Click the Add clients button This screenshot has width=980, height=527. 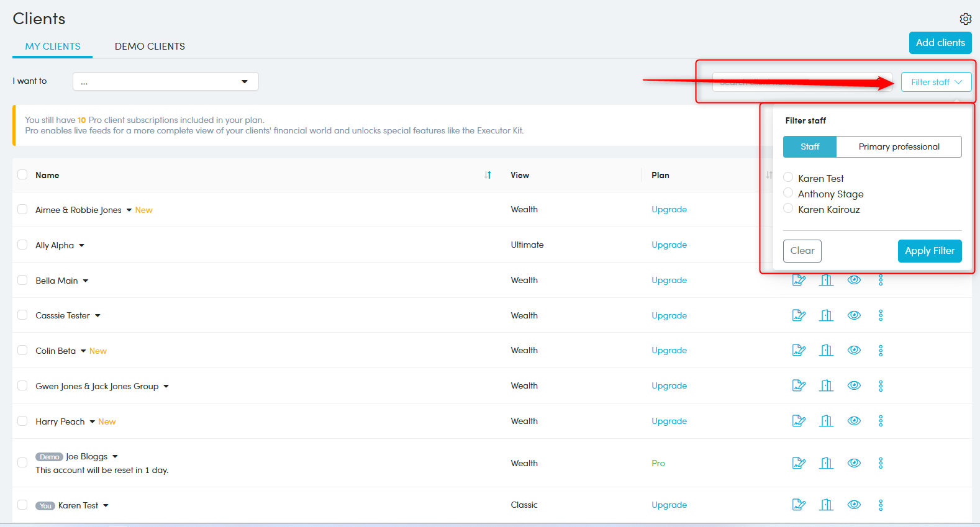(940, 43)
